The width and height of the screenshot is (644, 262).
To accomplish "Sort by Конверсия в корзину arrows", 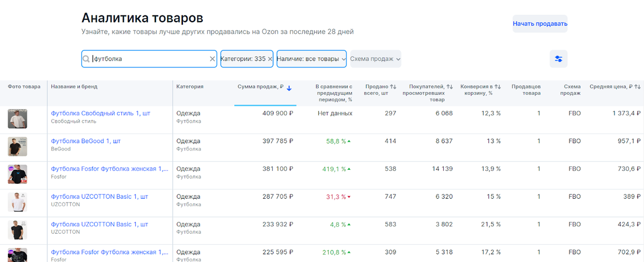I will click(x=497, y=86).
